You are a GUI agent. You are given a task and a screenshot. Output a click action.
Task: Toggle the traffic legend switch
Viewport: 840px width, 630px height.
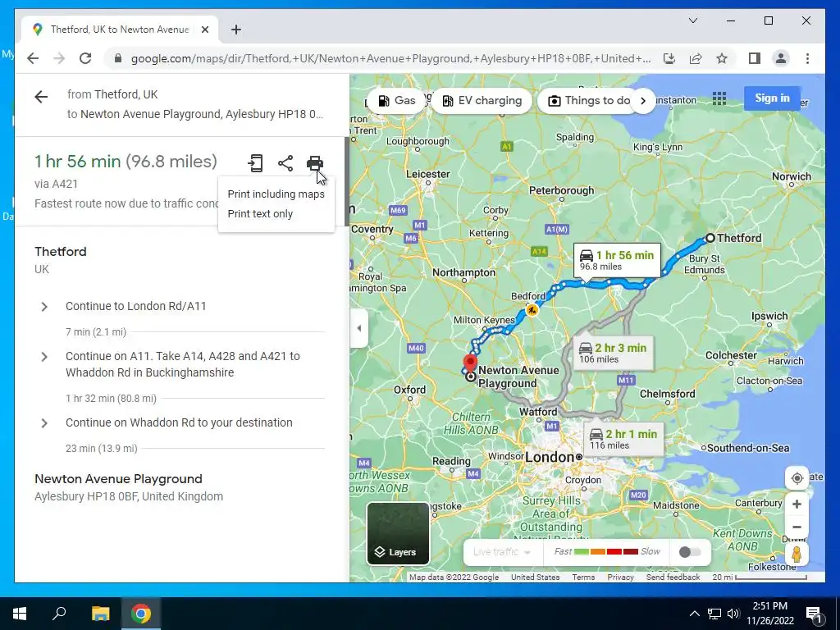tap(689, 552)
